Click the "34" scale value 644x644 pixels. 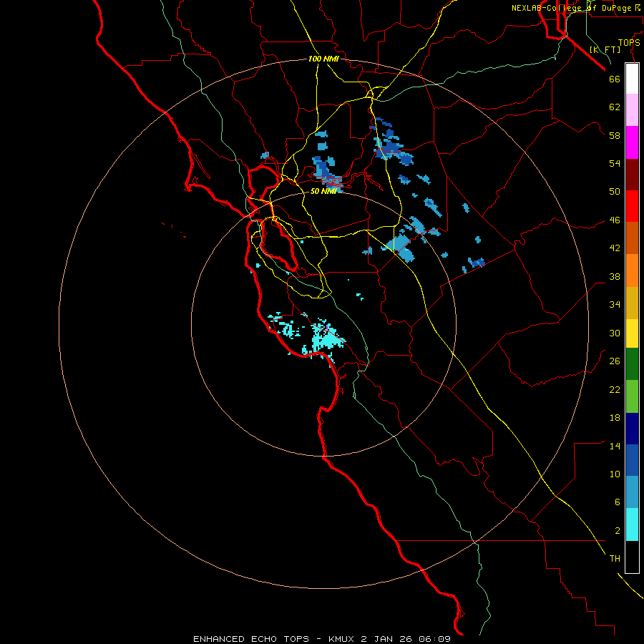(x=615, y=305)
